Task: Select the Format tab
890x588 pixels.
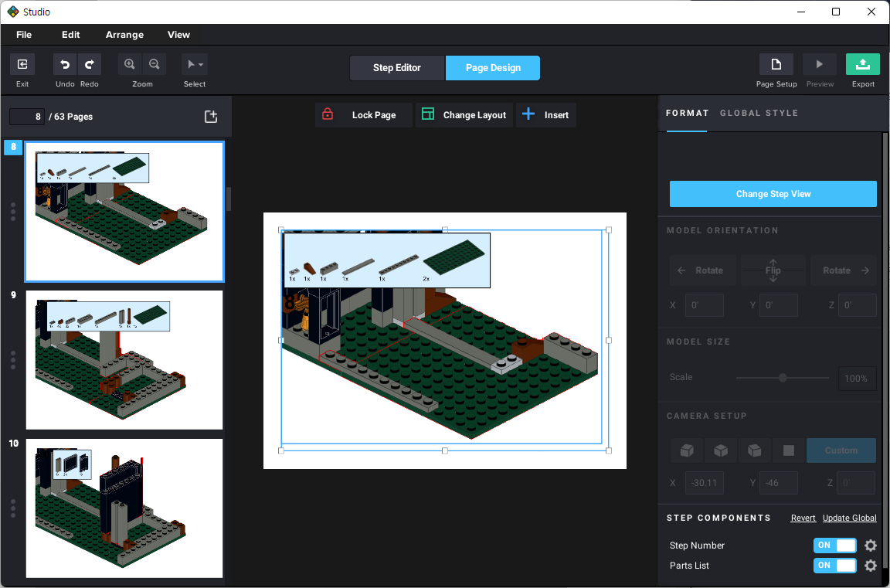Action: coord(688,113)
